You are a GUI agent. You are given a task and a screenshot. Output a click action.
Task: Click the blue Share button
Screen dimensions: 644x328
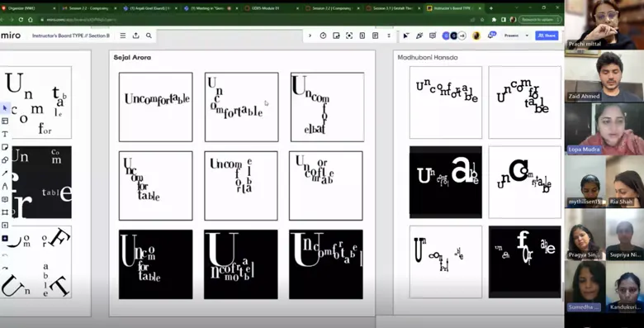click(547, 36)
